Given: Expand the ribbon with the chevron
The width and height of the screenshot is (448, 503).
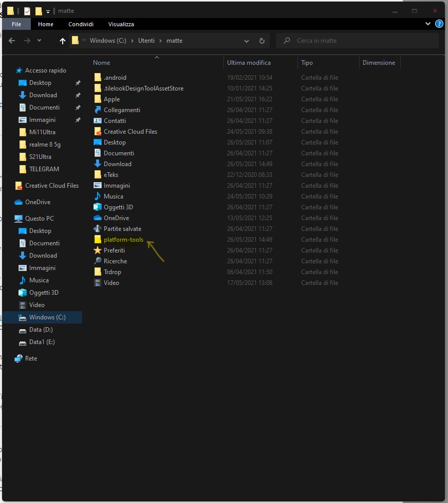Looking at the screenshot, I should click(428, 24).
